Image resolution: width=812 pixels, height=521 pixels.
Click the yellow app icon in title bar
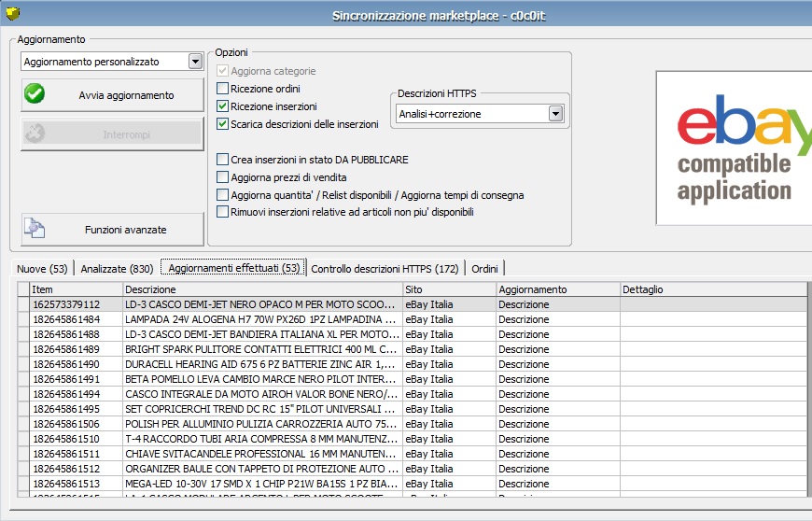11,15
